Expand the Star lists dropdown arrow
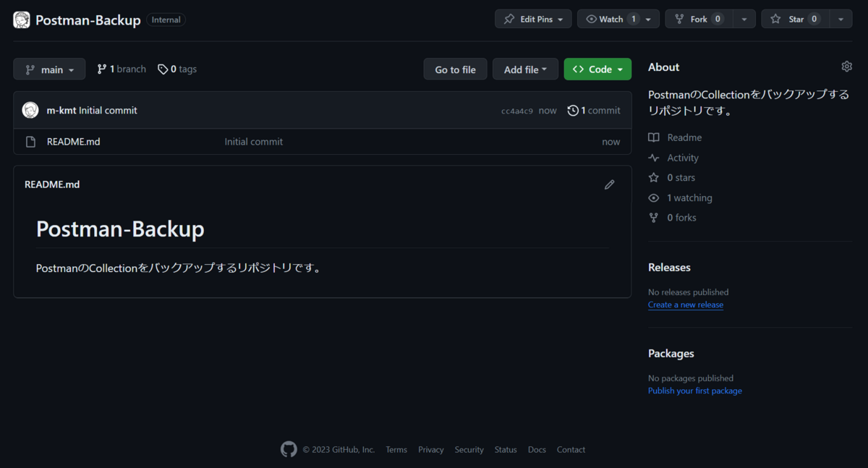 841,20
